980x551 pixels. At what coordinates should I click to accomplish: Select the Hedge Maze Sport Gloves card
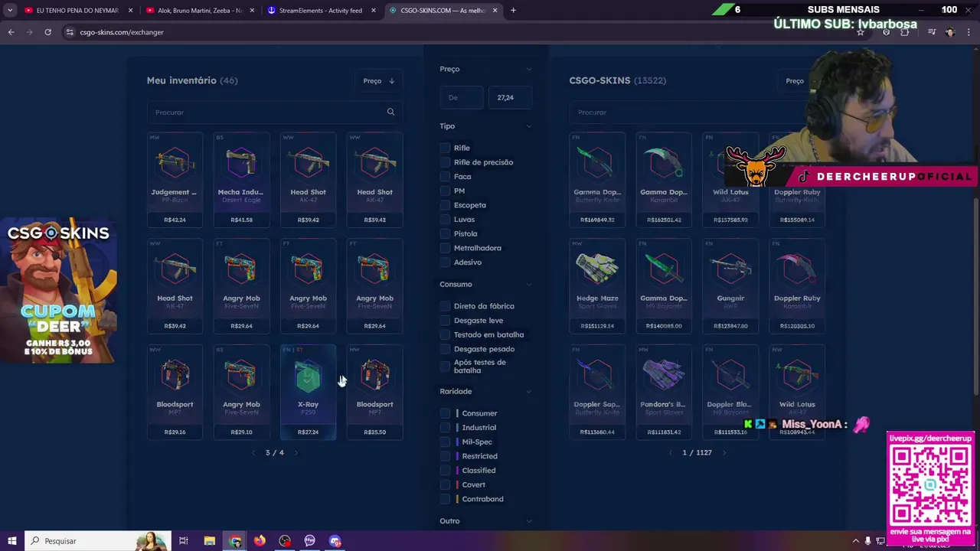click(597, 287)
